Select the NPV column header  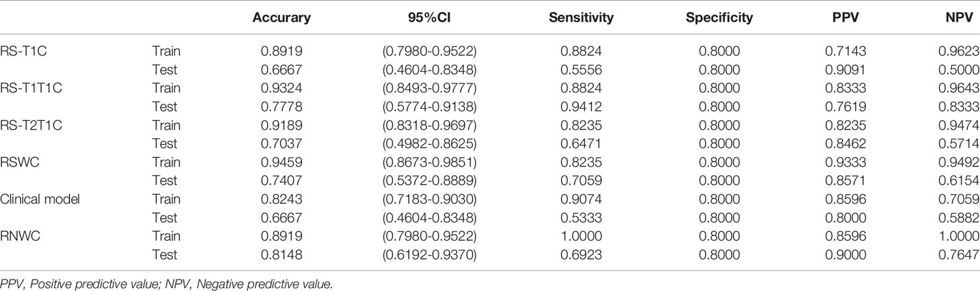[964, 18]
